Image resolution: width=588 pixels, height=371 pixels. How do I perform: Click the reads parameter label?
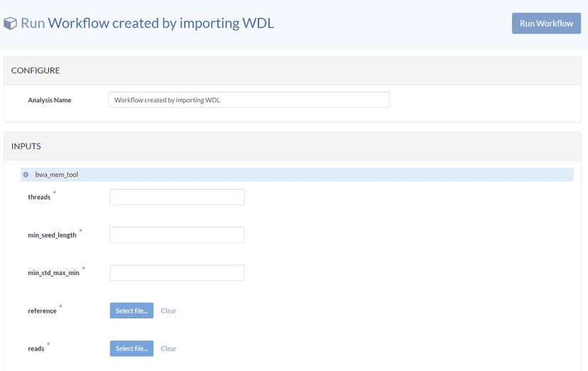coord(36,349)
